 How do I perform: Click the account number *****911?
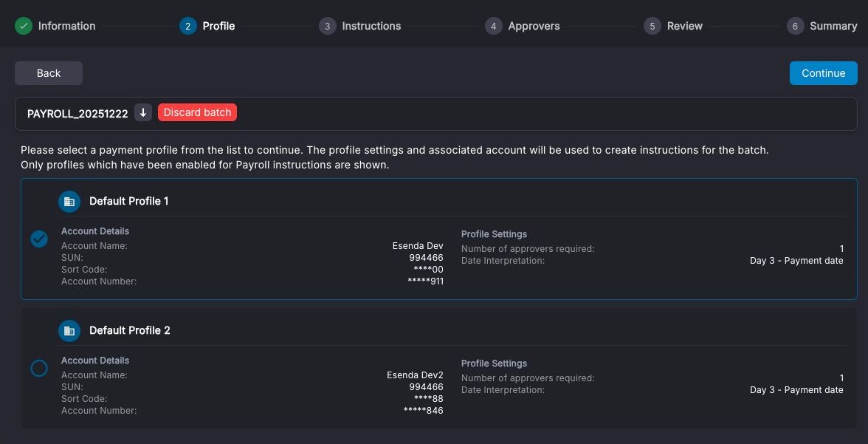pyautogui.click(x=426, y=281)
